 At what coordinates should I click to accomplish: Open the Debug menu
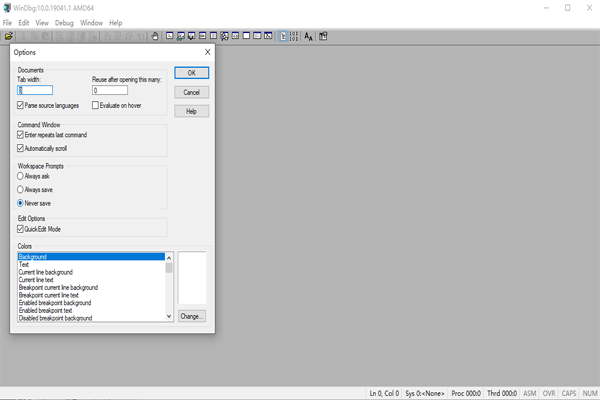point(64,23)
